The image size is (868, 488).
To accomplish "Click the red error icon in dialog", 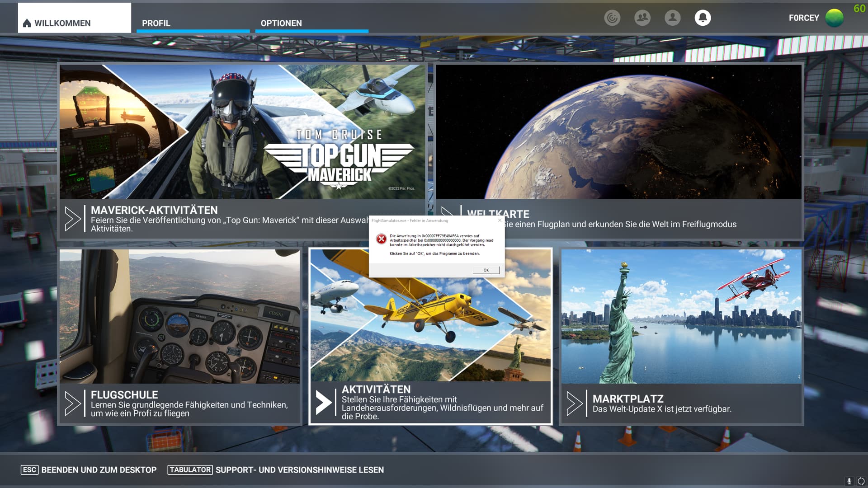I will click(382, 239).
